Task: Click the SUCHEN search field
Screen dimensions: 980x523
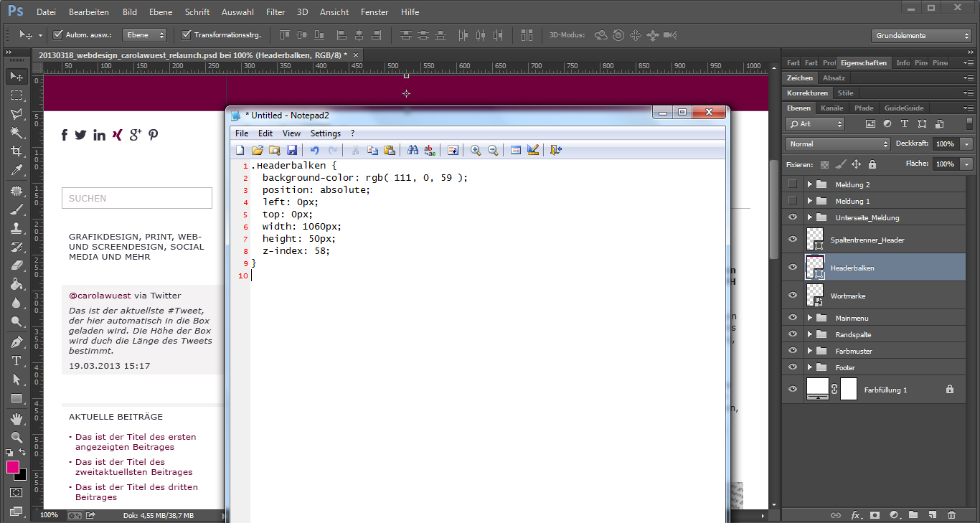Action: click(137, 198)
